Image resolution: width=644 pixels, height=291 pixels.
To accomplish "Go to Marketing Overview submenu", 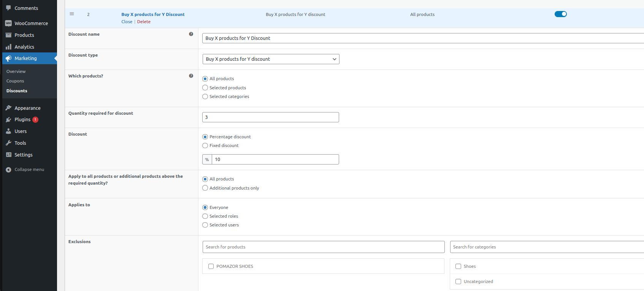I will tap(16, 71).
